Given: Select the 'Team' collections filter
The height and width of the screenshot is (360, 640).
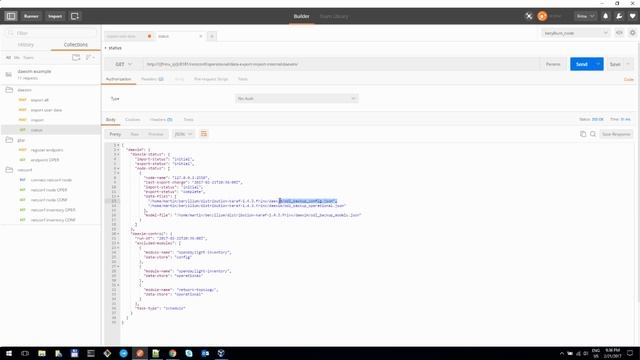Looking at the screenshot, I should (28, 58).
